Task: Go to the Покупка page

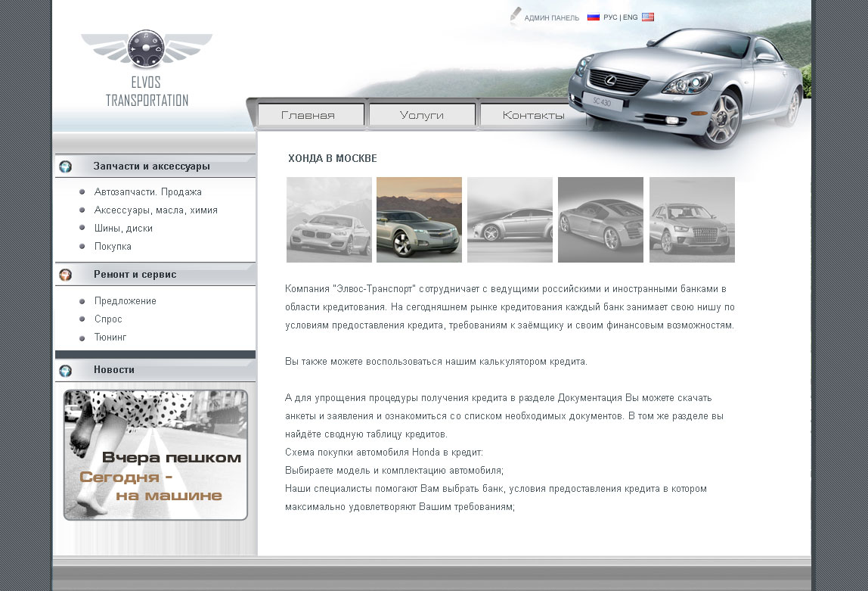Action: 113,247
